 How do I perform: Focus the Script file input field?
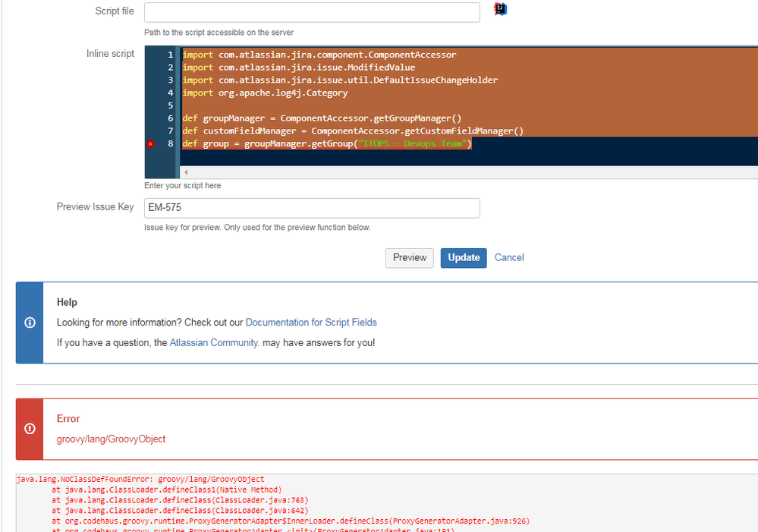click(312, 12)
